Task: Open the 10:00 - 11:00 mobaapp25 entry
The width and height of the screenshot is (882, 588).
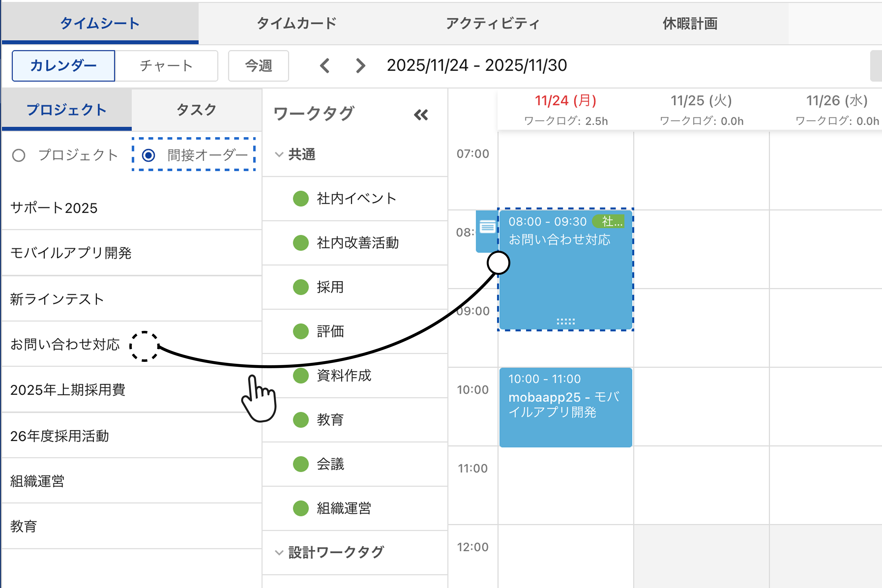Action: [565, 407]
